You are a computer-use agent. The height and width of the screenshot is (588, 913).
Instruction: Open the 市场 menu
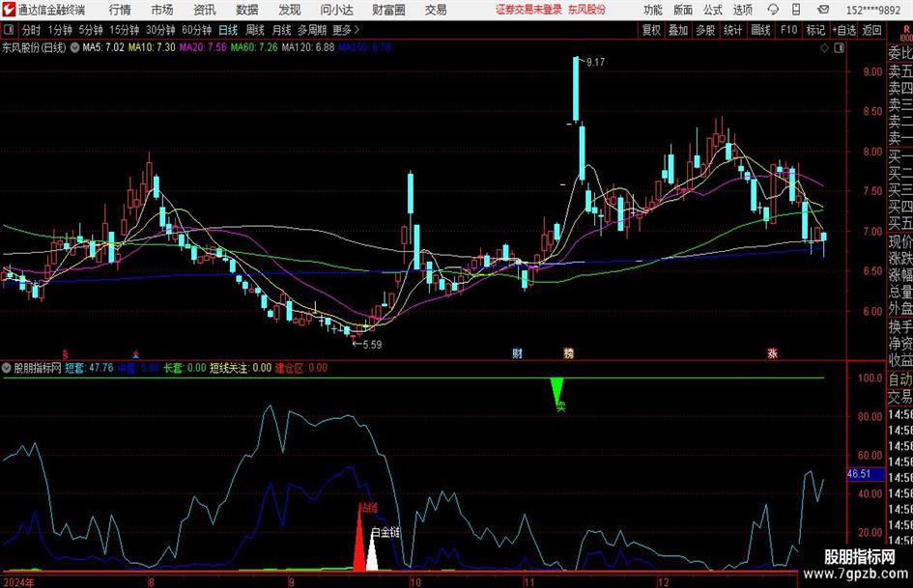[x=162, y=10]
